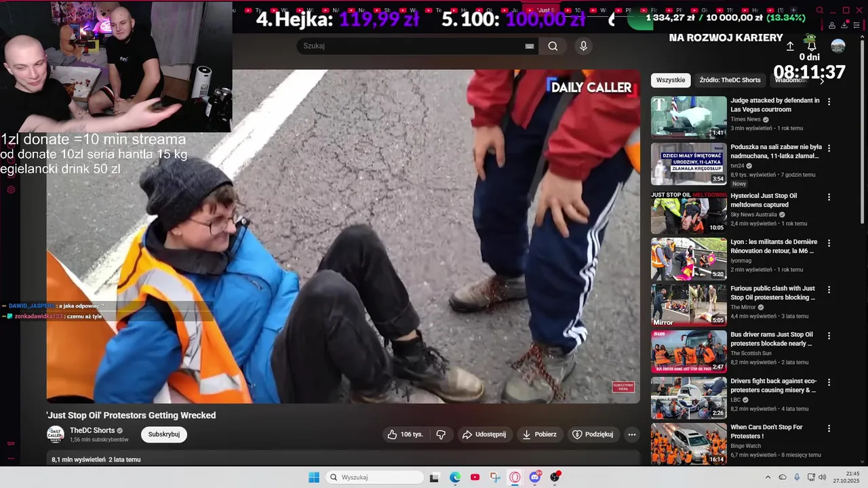Open Discord from taskbar
868x488 pixels.
(x=535, y=477)
